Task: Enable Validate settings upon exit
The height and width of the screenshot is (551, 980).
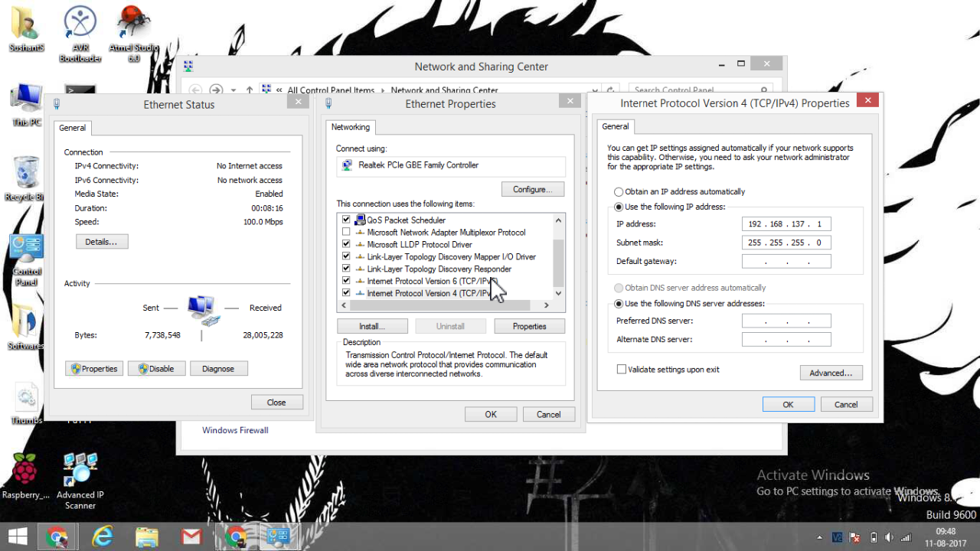Action: click(622, 369)
